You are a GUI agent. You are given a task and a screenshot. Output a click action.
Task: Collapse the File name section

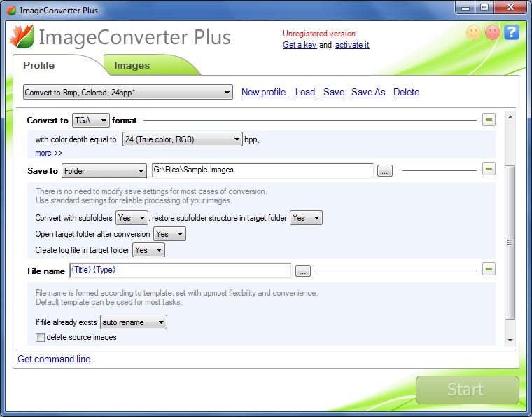point(489,269)
